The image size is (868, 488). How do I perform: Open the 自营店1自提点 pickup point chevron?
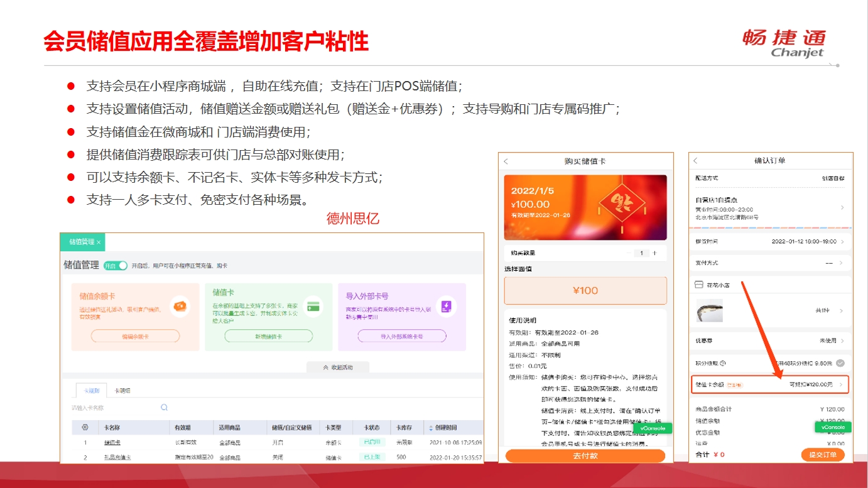[842, 208]
